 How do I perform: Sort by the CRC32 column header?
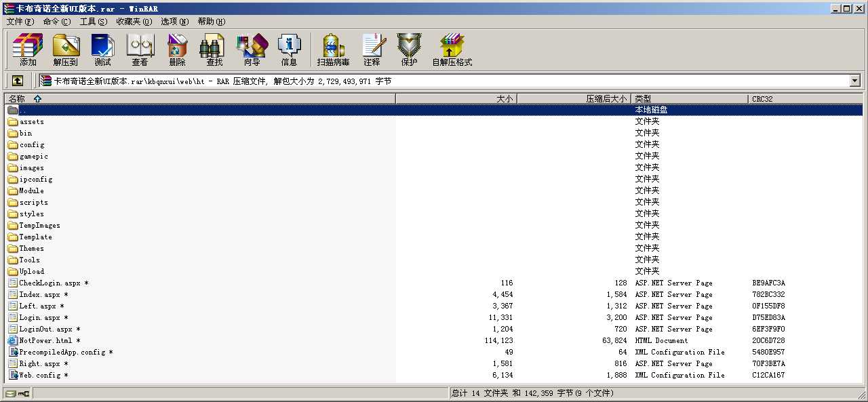coord(806,98)
